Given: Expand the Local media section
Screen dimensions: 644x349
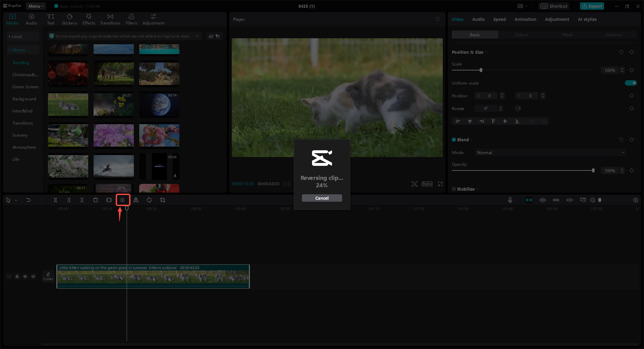Looking at the screenshot, I should 23,36.
